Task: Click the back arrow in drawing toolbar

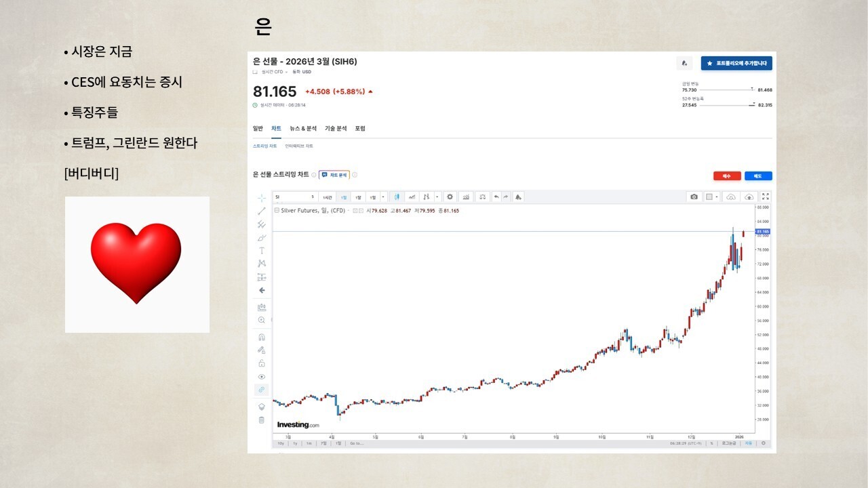Action: [x=262, y=290]
